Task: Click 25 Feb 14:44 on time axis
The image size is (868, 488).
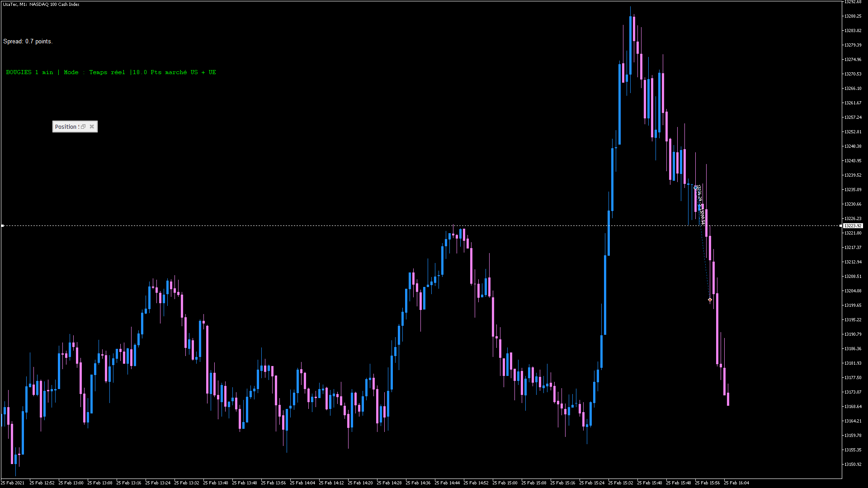Action: click(447, 483)
